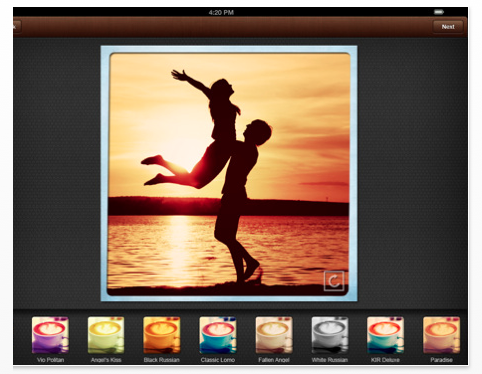Tap the 'White Russian' label text

point(330,360)
